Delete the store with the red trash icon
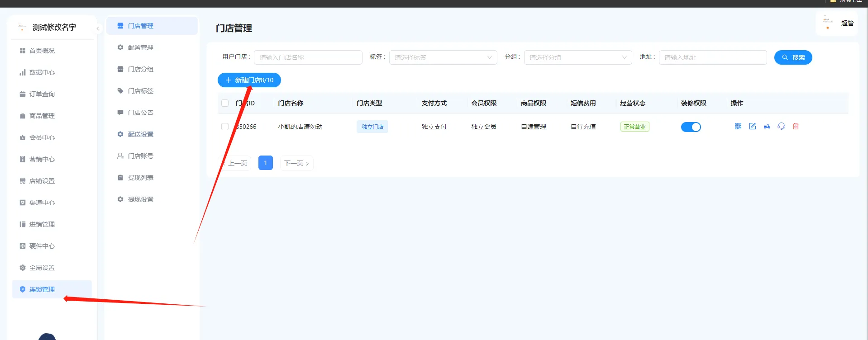868x340 pixels. [x=796, y=126]
